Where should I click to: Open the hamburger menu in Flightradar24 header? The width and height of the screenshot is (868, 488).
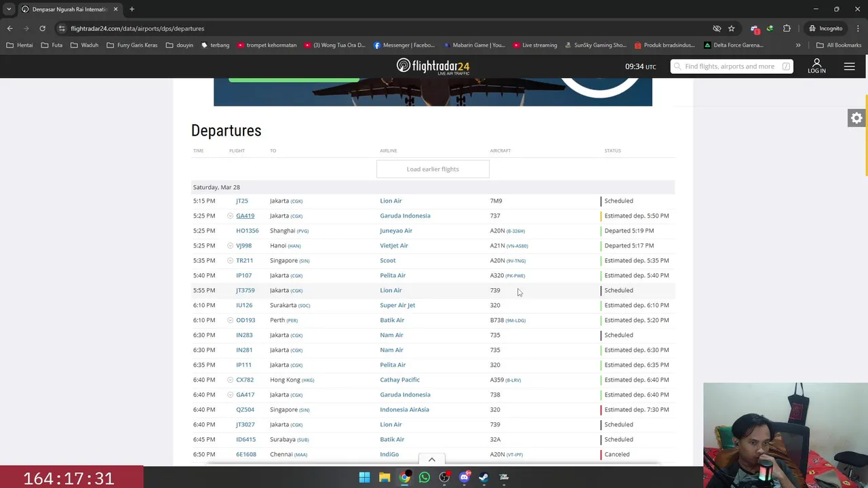tap(849, 66)
